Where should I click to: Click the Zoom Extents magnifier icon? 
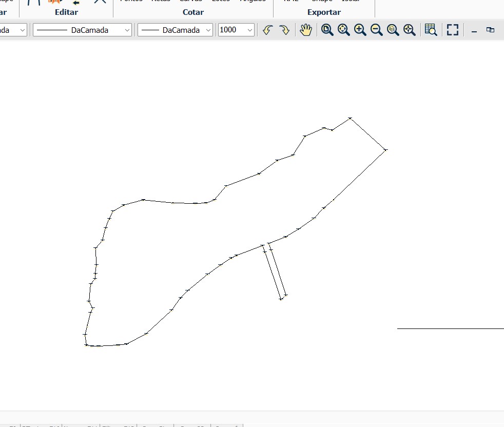[x=343, y=30]
